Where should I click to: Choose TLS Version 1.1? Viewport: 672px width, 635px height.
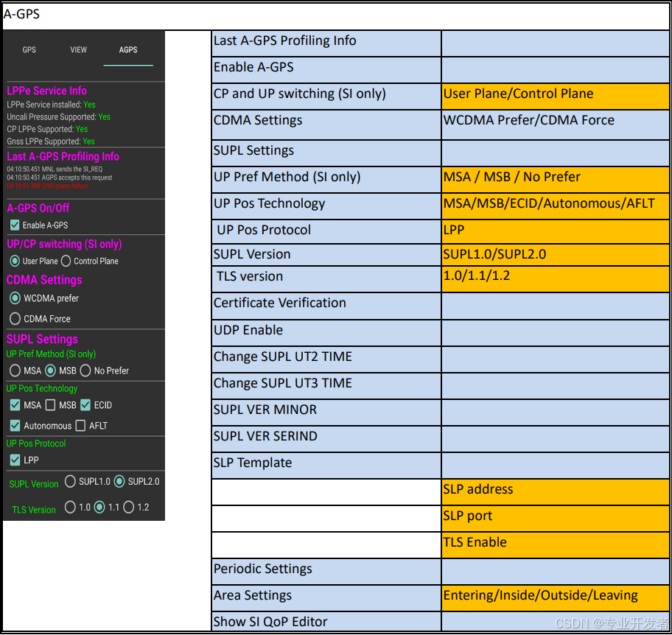coord(99,508)
